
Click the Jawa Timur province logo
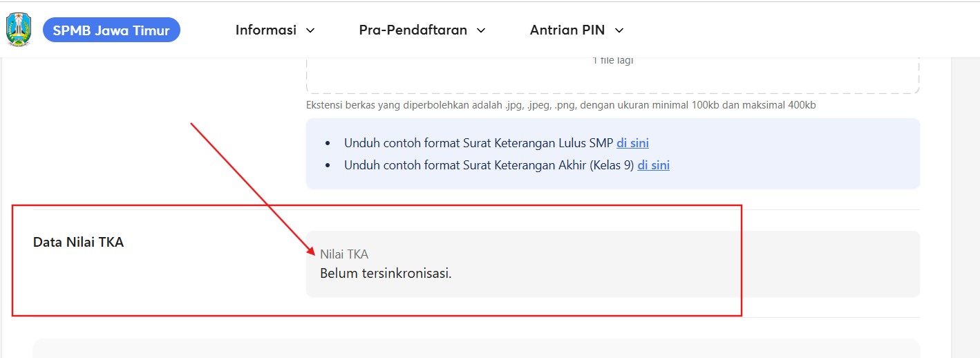coord(19,30)
